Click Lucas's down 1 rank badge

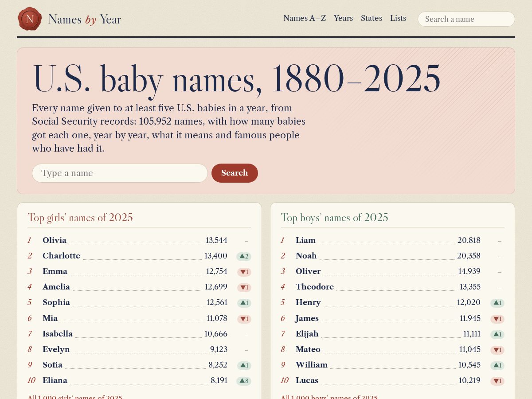(497, 381)
